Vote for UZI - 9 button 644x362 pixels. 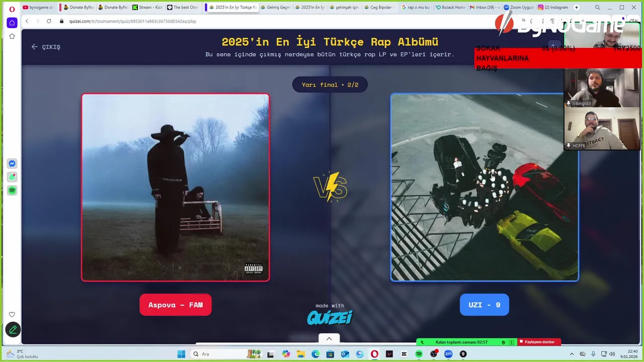pyautogui.click(x=484, y=305)
